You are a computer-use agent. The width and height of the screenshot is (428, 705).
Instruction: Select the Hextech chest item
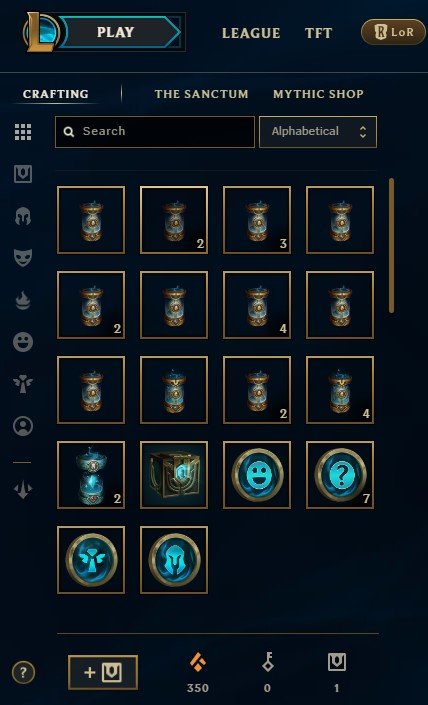pyautogui.click(x=174, y=475)
